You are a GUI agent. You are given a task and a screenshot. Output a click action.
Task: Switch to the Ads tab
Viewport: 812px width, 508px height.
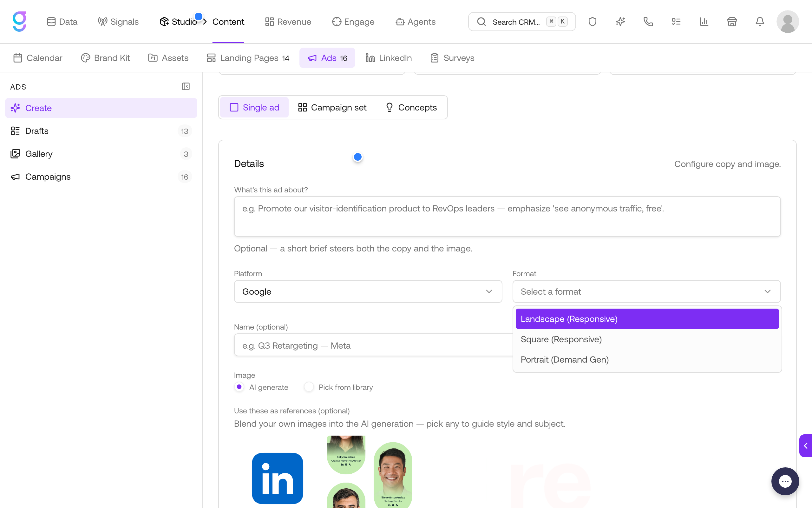pyautogui.click(x=327, y=58)
